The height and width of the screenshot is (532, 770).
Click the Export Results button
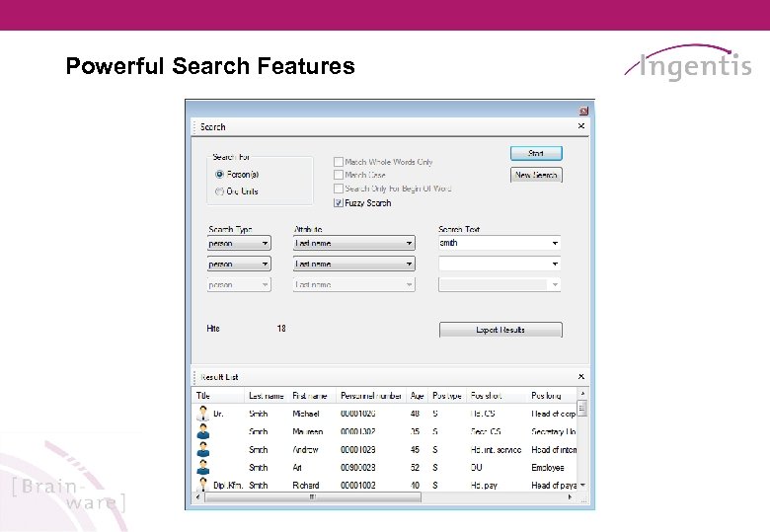[x=500, y=330]
